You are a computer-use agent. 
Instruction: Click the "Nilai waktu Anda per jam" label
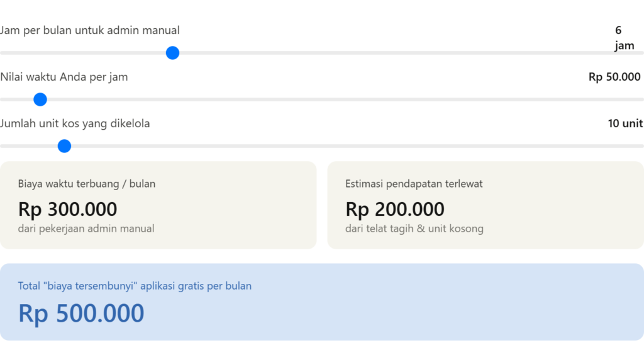(64, 77)
